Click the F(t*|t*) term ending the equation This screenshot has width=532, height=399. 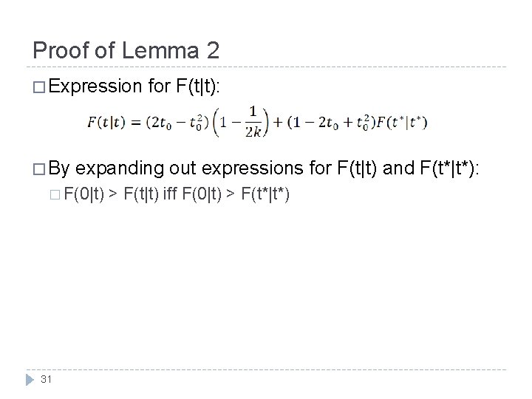point(402,122)
